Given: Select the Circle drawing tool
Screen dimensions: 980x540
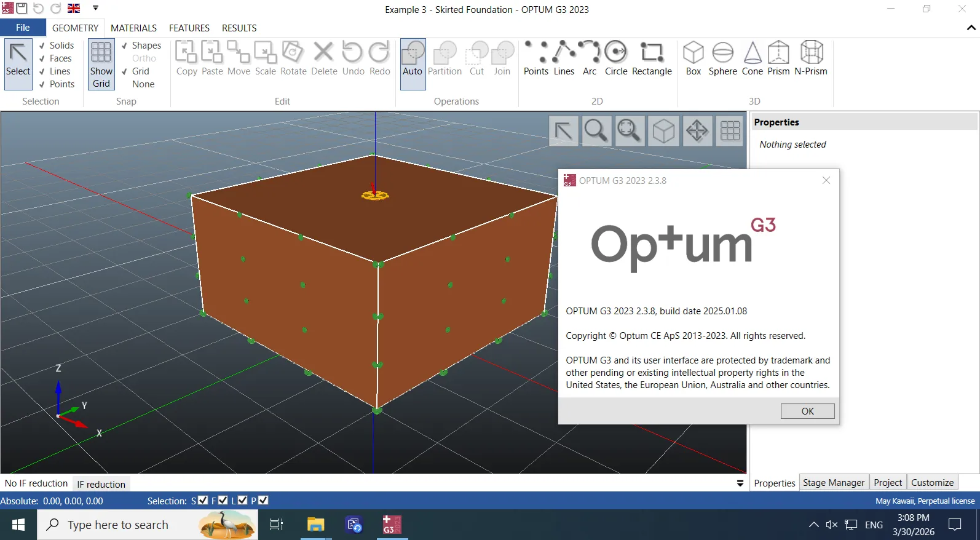Looking at the screenshot, I should (x=616, y=58).
